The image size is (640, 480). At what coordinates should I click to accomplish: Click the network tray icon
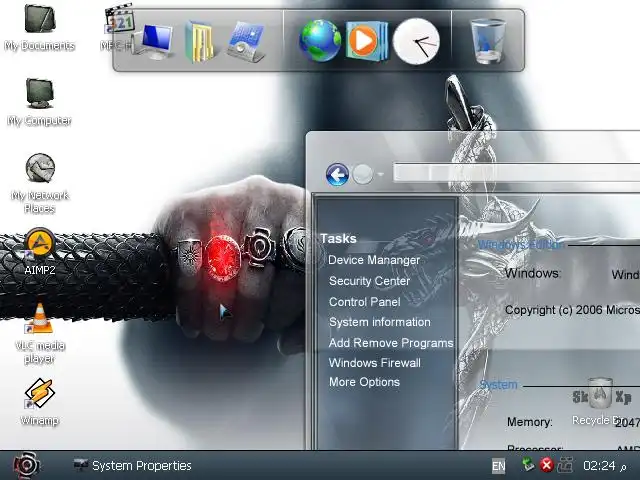point(565,465)
